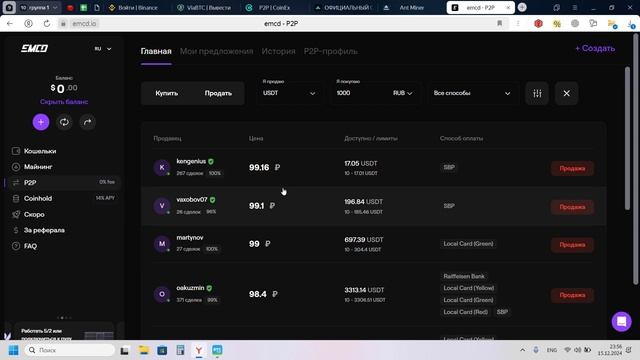Open vaxobov07 seller profile name

point(192,200)
